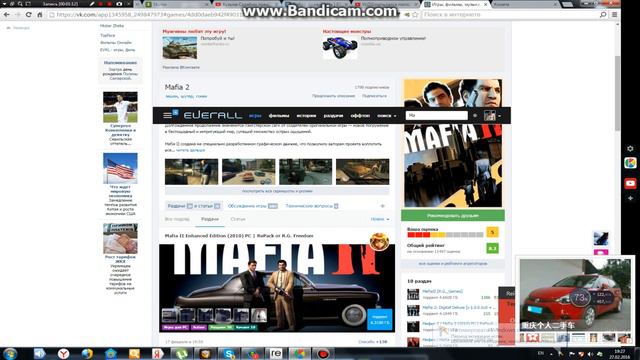Select the Раздачи и статьи section tab
Screen dimensions: 640x360
point(194,206)
